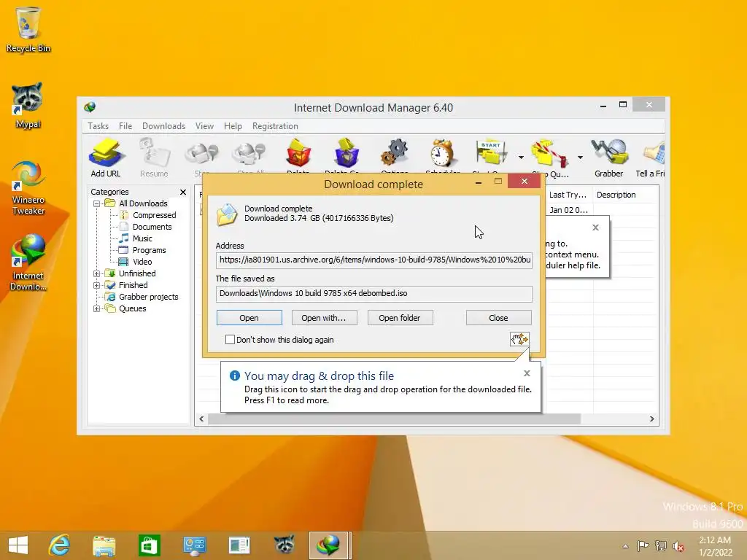The image size is (747, 560).
Task: Click the Open button
Action: coord(249,318)
